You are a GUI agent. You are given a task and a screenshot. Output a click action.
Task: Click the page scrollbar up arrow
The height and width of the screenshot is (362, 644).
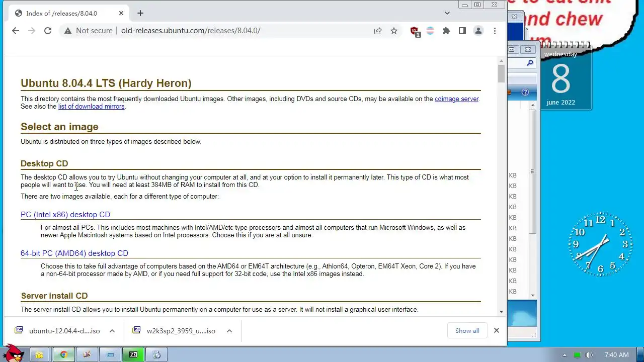click(501, 61)
